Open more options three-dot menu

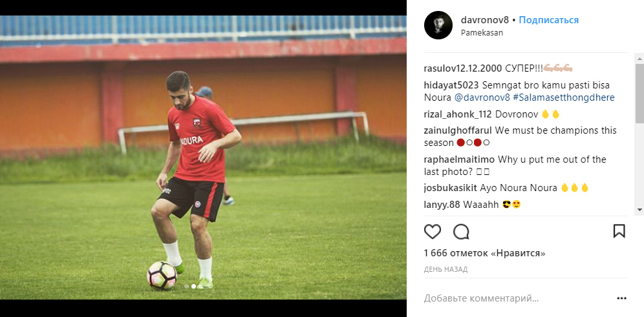[x=621, y=298]
